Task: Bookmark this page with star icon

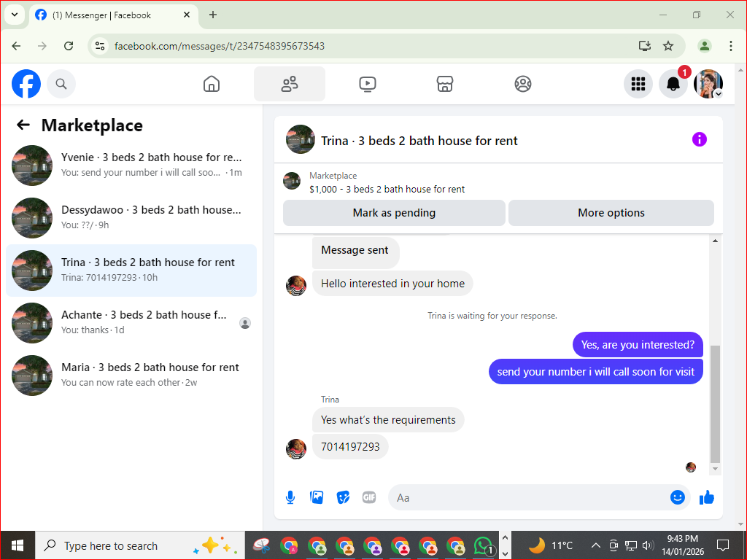Action: [668, 46]
